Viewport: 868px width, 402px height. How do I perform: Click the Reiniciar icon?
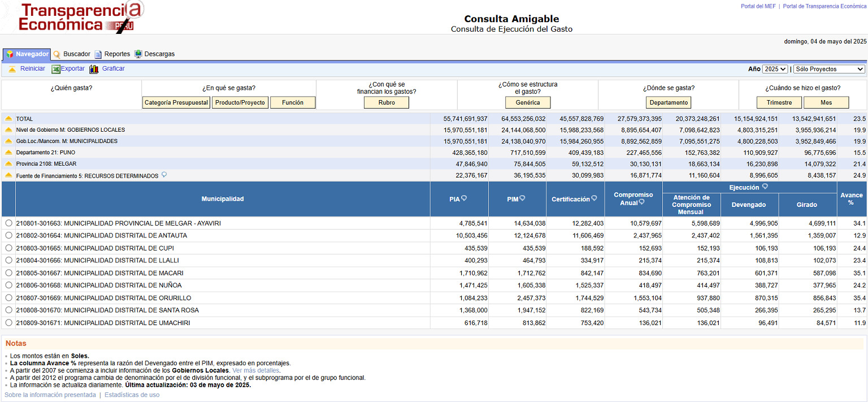pyautogui.click(x=12, y=69)
